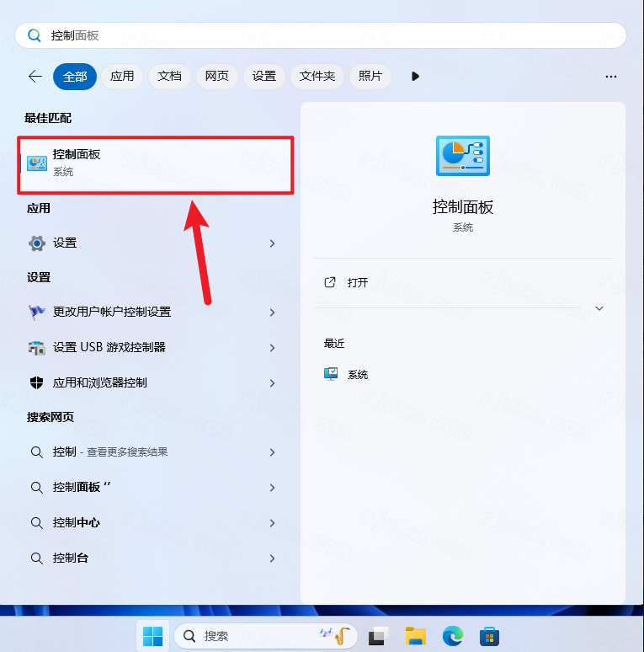Open Microsoft Store from the taskbar
Screen dimensions: 644x652
click(490, 636)
